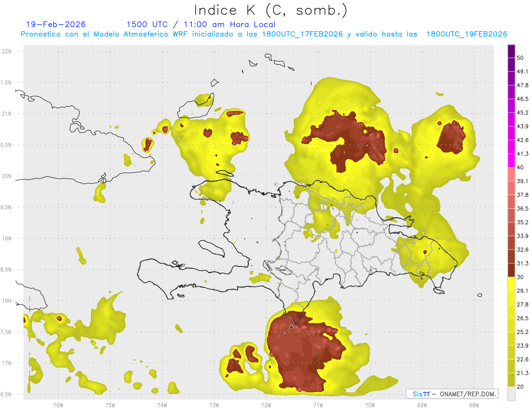Click the '45.2' colorbar value
Image resolution: width=532 pixels, height=411 pixels.
tap(523, 113)
